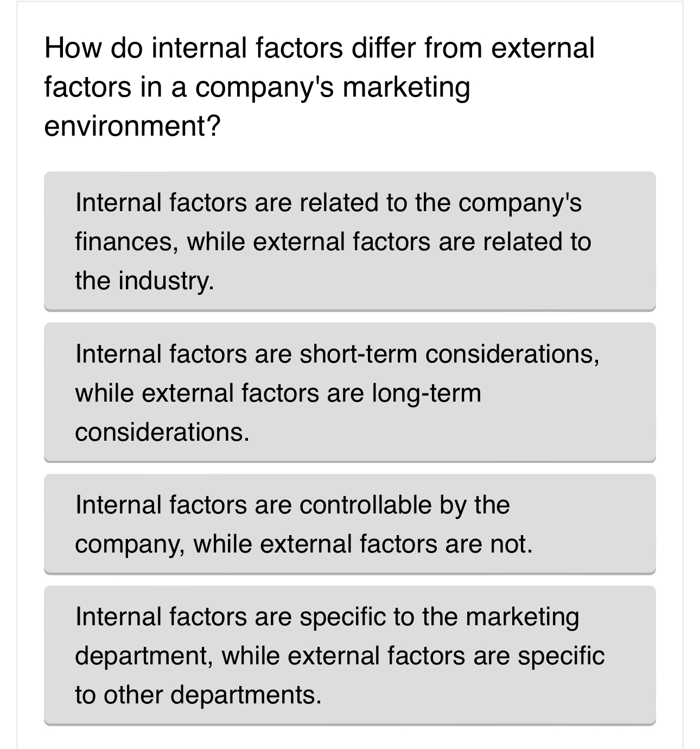Select the option about long-term considerations
The height and width of the screenshot is (749, 700).
click(350, 391)
